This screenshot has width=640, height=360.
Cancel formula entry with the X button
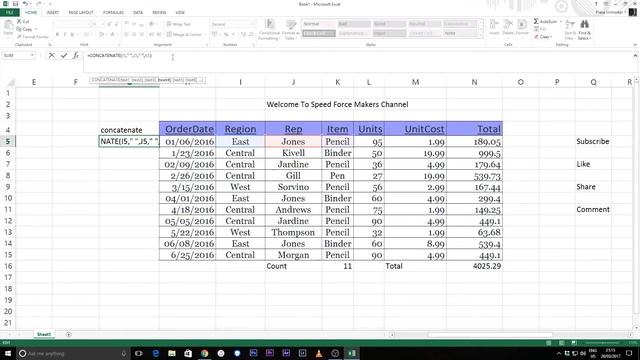pos(51,56)
